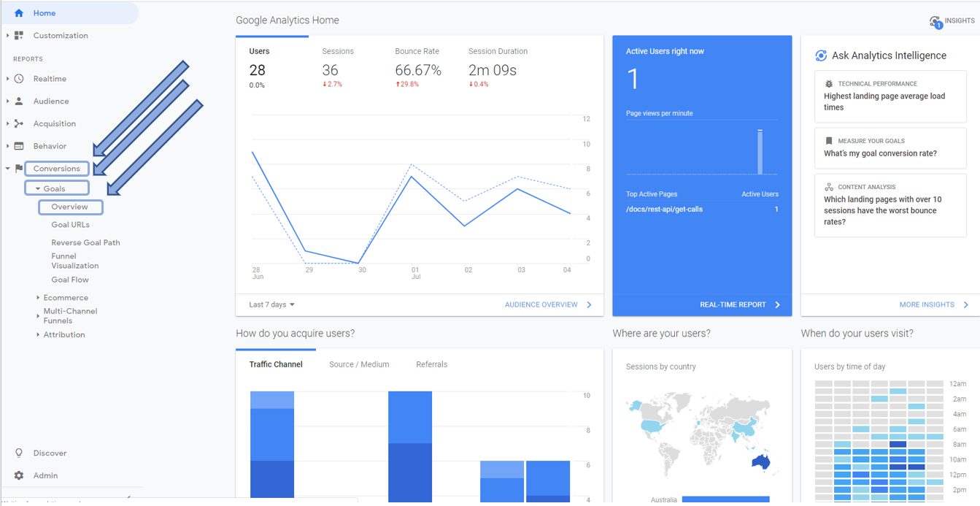Click the highest landing page load times insight

[890, 96]
